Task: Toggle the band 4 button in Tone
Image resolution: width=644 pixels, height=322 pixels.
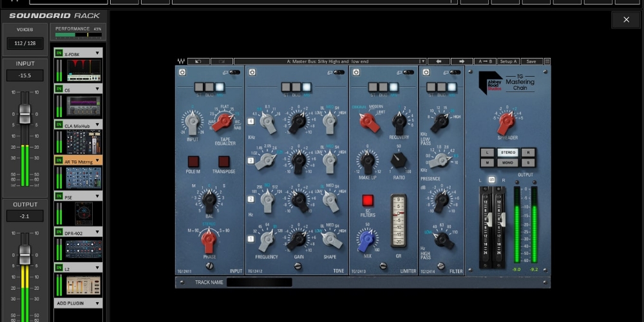Action: coord(251,122)
